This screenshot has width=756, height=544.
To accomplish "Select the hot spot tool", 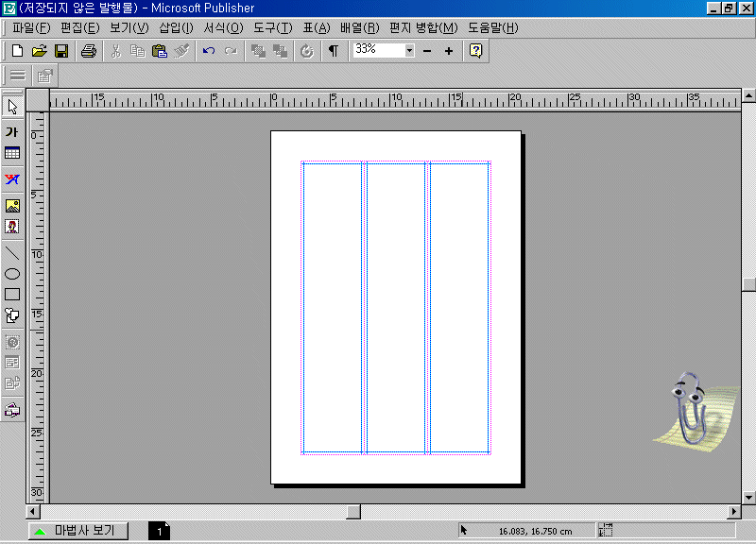I will (12, 342).
